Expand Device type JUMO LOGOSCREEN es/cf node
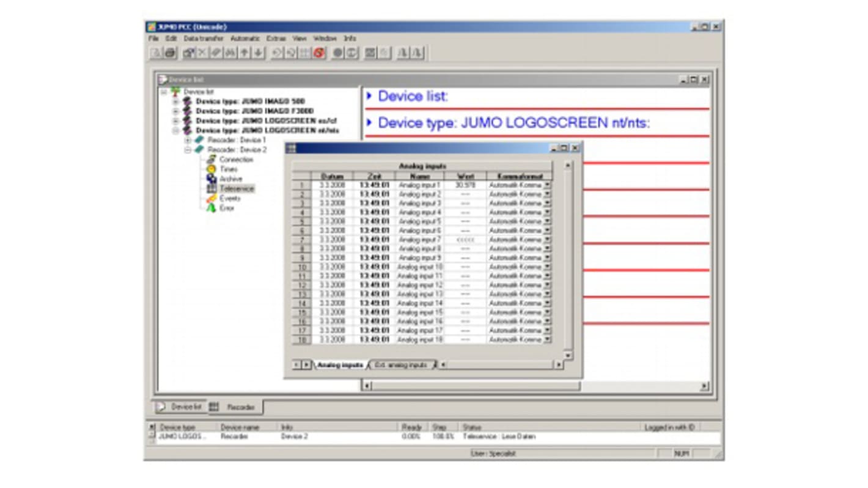 click(175, 121)
